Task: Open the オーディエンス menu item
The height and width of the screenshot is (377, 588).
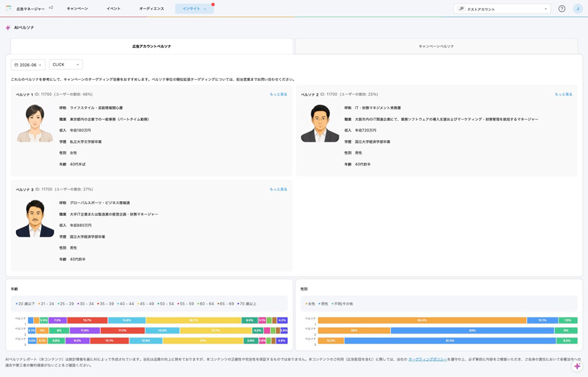Action: (x=151, y=9)
